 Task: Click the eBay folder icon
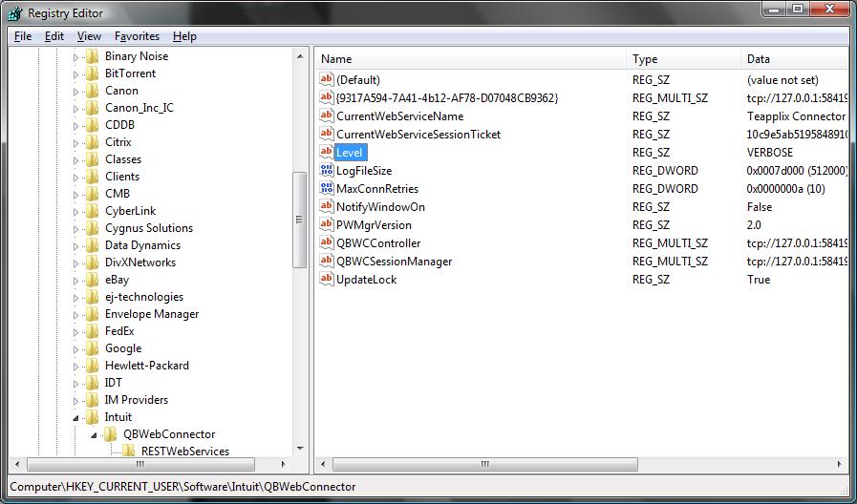pos(93,280)
